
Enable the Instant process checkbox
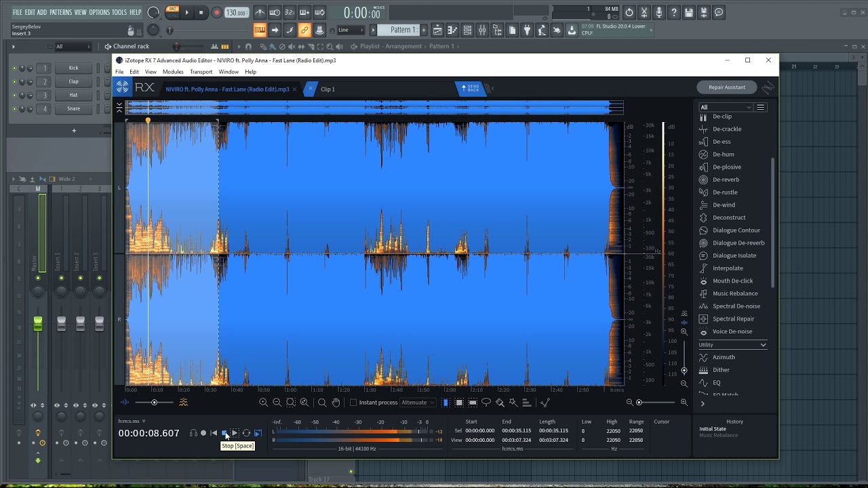pyautogui.click(x=353, y=403)
